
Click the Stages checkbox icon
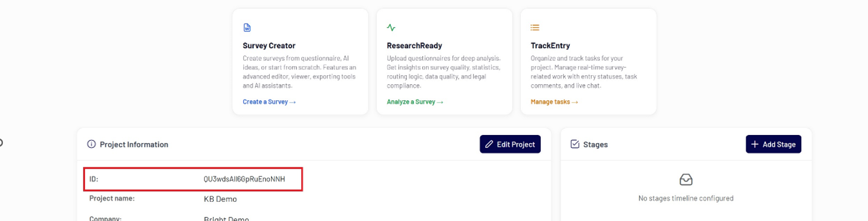[x=575, y=144]
